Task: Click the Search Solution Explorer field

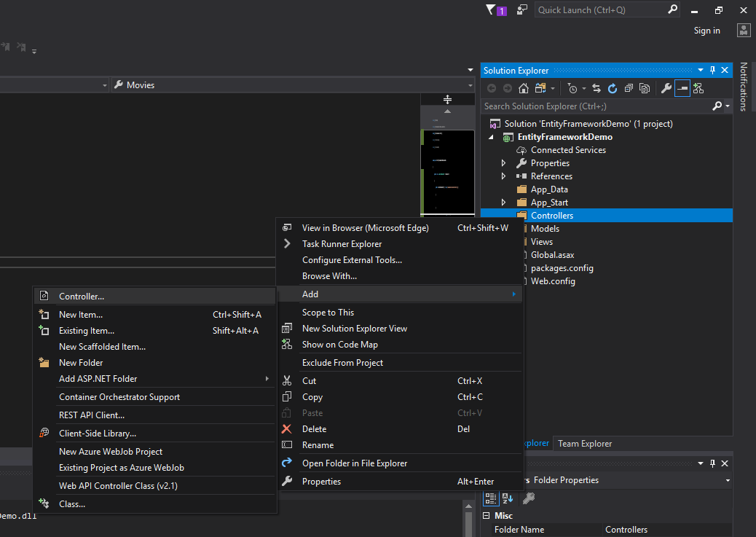Action: pyautogui.click(x=596, y=106)
